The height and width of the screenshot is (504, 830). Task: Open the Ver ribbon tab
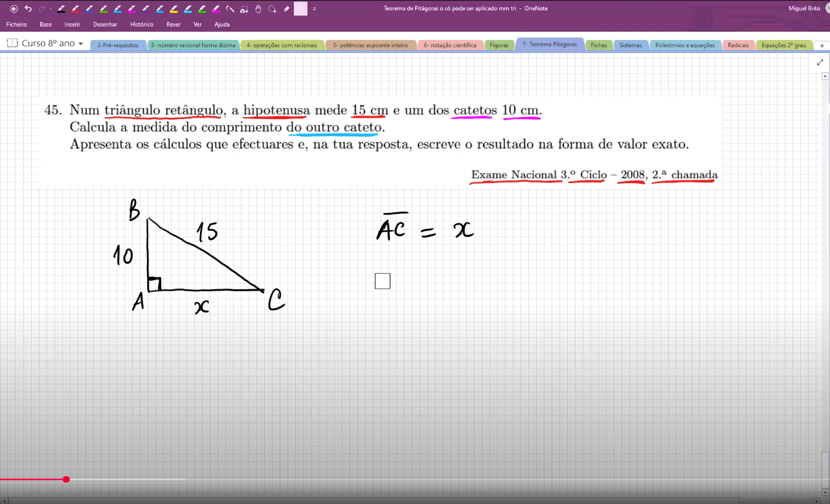[x=197, y=25]
